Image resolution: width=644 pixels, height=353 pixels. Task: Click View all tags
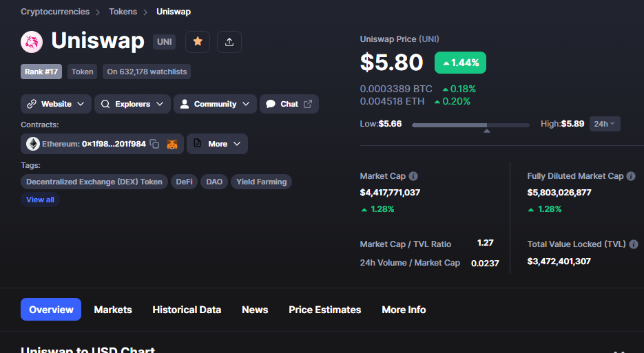tap(40, 200)
